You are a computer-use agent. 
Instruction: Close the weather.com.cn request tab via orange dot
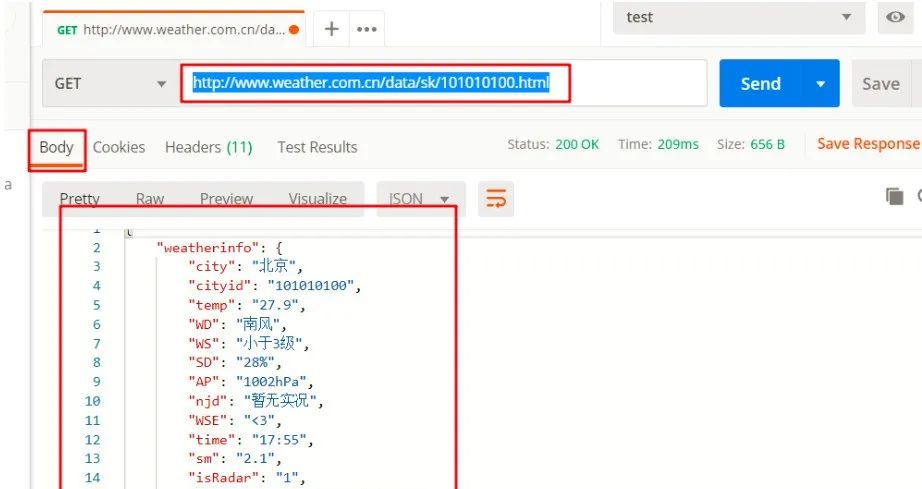tap(294, 30)
